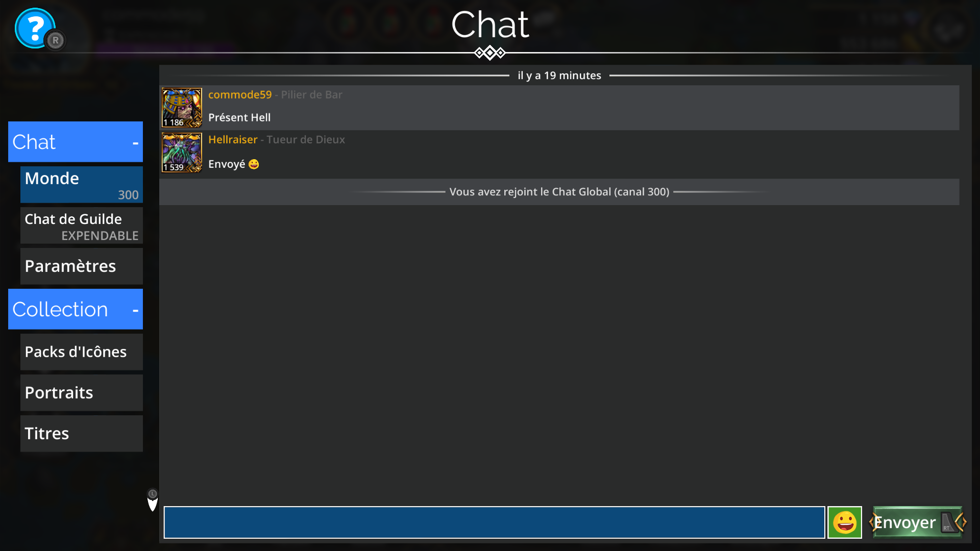The image size is (980, 551).
Task: Open Paramètres chat settings
Action: click(82, 266)
